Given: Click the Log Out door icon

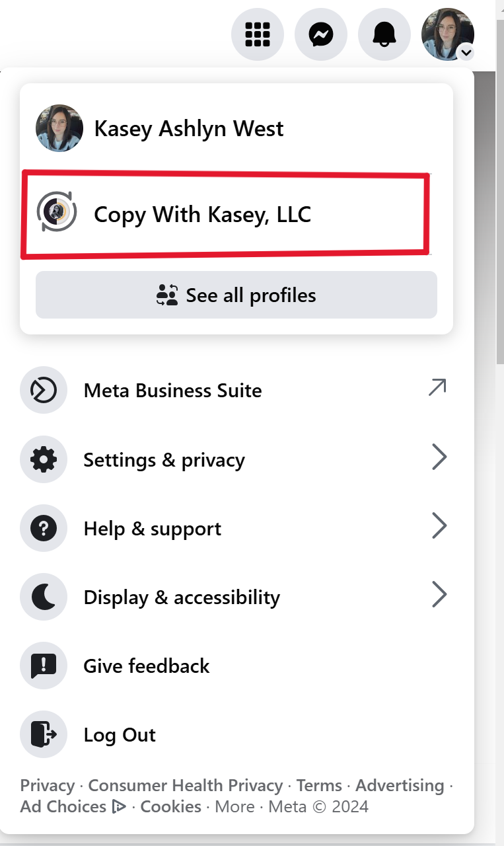Looking at the screenshot, I should [x=44, y=734].
